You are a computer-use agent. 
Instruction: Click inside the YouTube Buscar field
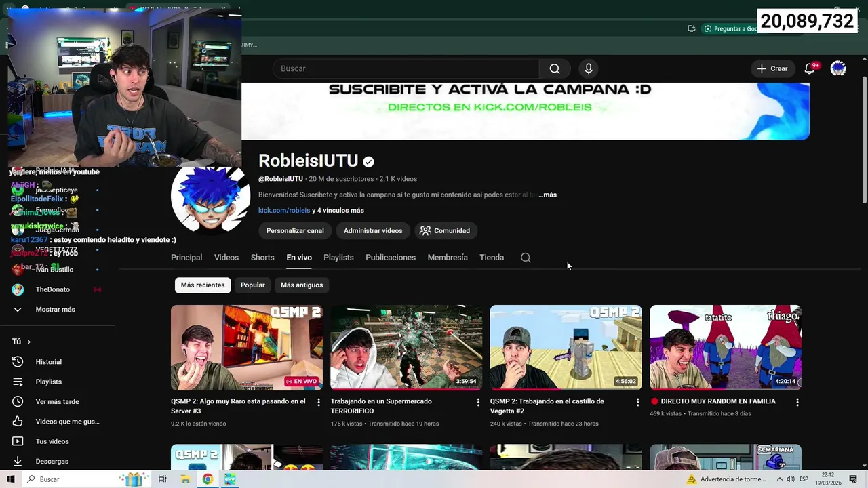tap(406, 68)
